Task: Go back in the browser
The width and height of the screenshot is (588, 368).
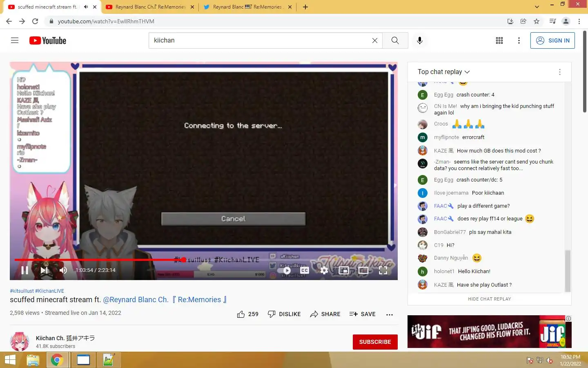Action: click(9, 21)
